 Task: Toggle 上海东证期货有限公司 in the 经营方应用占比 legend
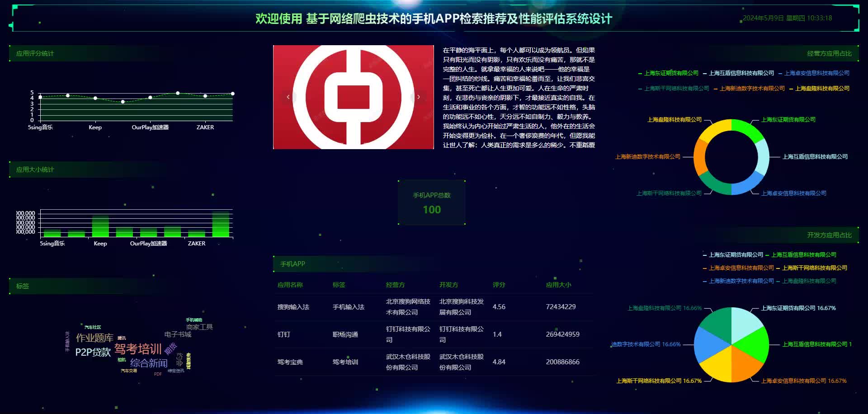pyautogui.click(x=668, y=73)
